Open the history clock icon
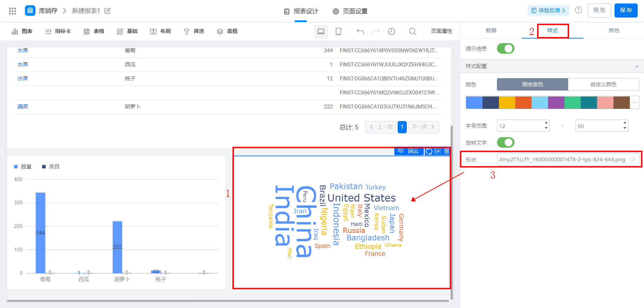Screen dimensions: 644x308 (391, 32)
